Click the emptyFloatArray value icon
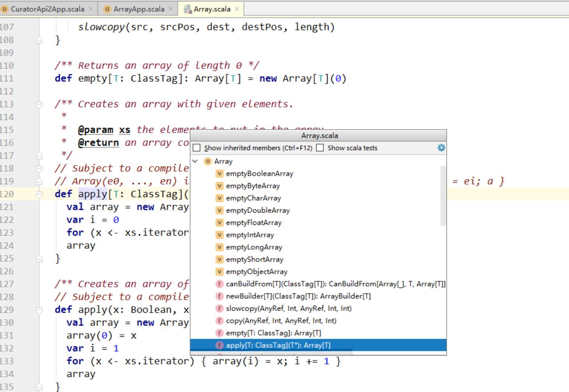The width and height of the screenshot is (569, 392). 219,223
